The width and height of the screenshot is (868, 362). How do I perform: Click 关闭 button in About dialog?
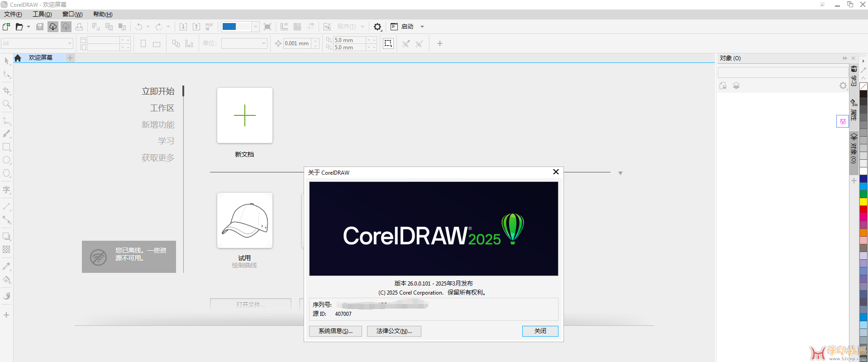point(540,331)
